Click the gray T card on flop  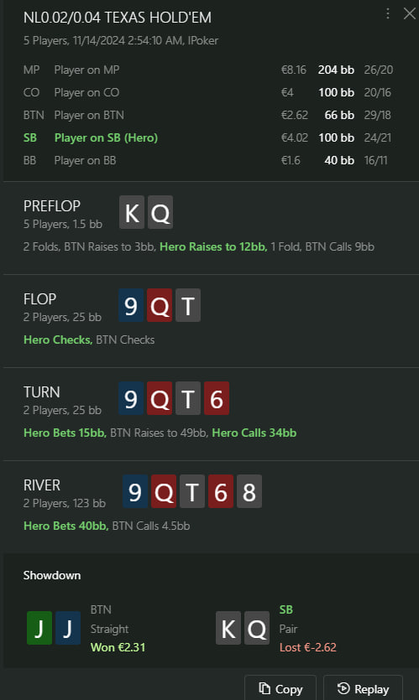(x=188, y=305)
